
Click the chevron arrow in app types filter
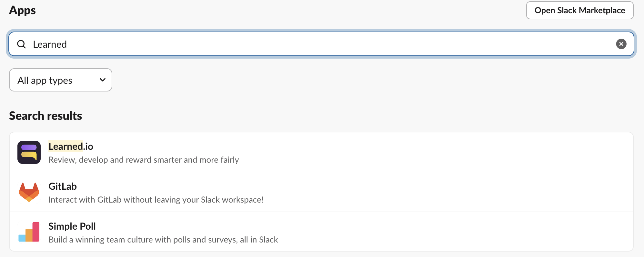pyautogui.click(x=103, y=80)
